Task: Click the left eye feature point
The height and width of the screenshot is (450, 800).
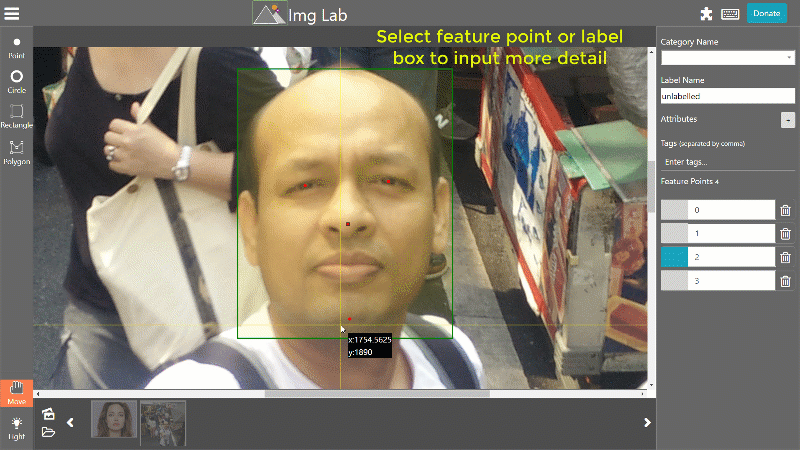Action: coord(305,186)
